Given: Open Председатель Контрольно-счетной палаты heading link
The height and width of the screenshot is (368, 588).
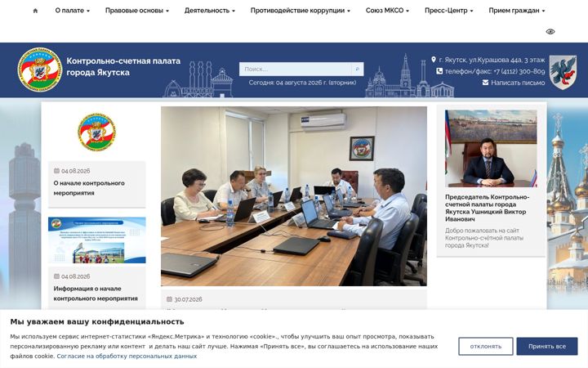Looking at the screenshot, I should point(487,208).
